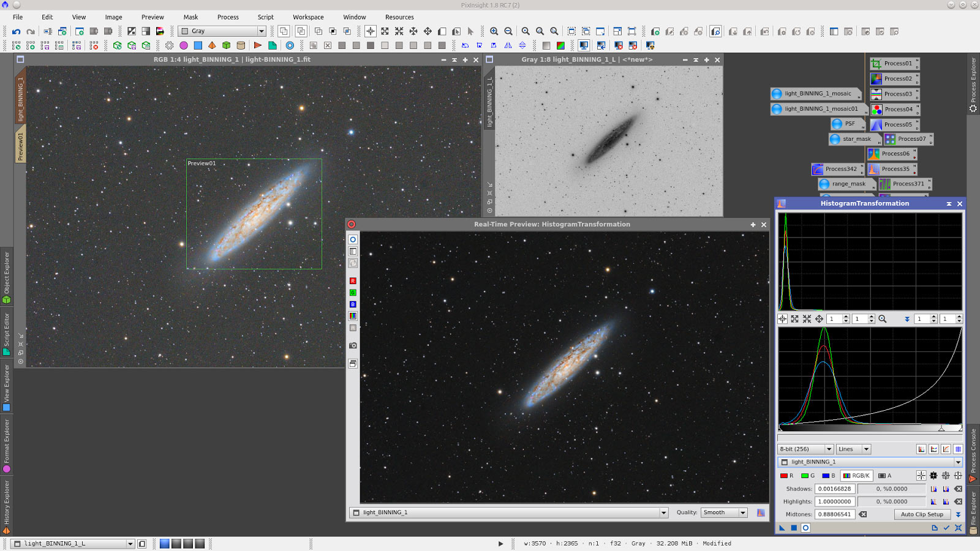Toggle the RGB/K channel in the histogram panel
980x551 pixels.
[x=857, y=475]
